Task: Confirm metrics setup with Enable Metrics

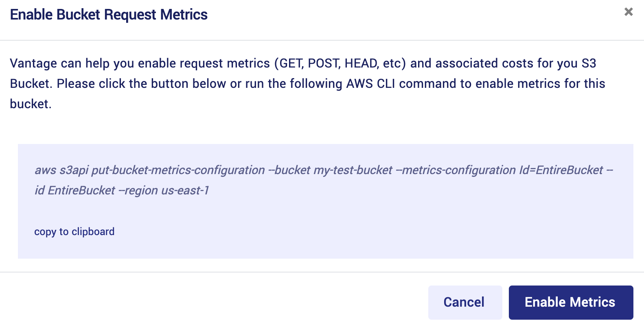Action: click(570, 302)
